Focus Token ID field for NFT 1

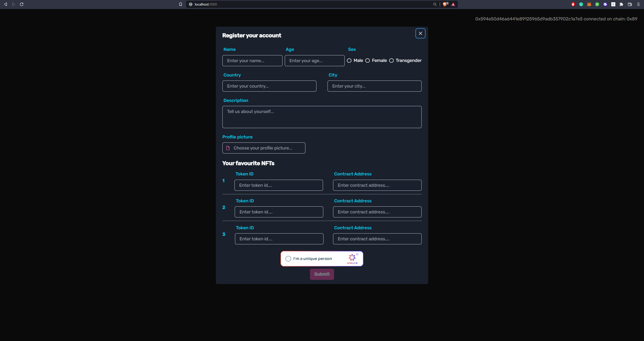279,185
